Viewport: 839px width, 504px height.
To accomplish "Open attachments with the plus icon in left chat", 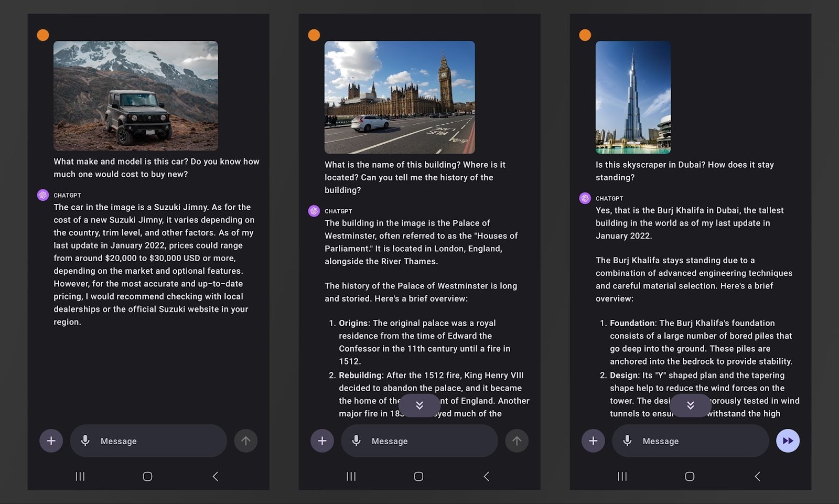I will 51,441.
